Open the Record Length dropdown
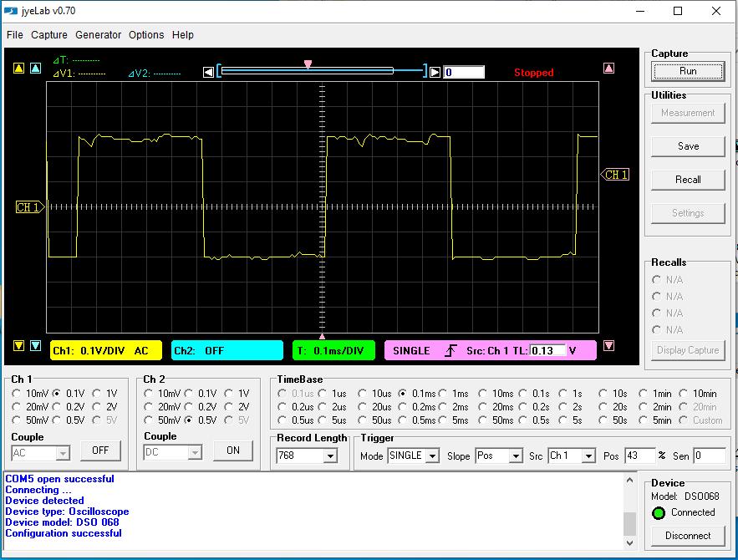The height and width of the screenshot is (560, 738). point(330,456)
